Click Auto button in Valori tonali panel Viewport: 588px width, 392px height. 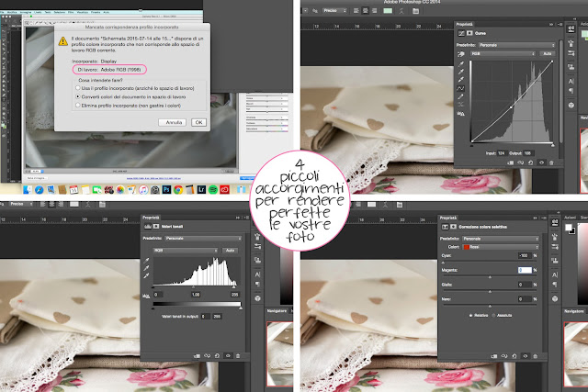click(x=231, y=251)
